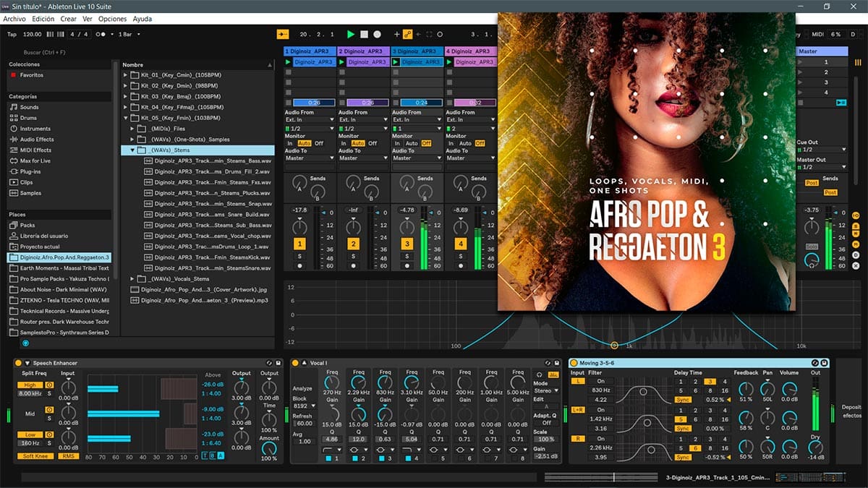Click the High band button

pos(30,385)
